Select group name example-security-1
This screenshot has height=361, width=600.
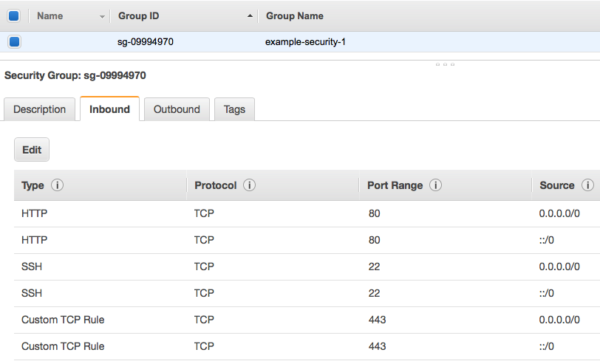coord(305,42)
